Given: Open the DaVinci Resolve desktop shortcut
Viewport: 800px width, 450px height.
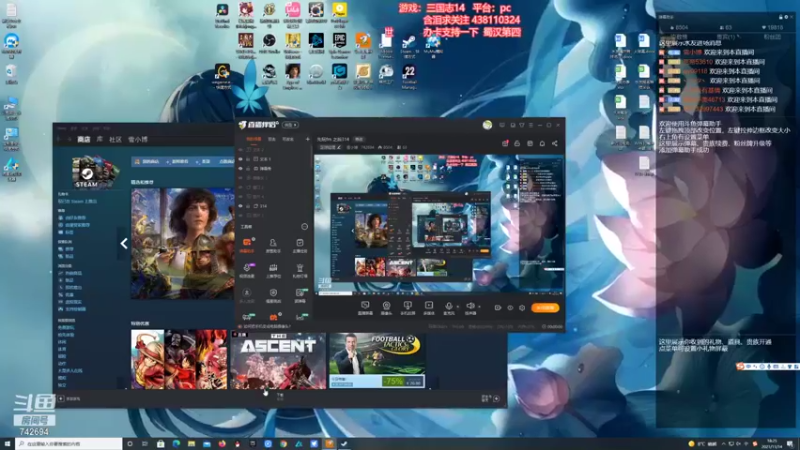Looking at the screenshot, I should [222, 15].
